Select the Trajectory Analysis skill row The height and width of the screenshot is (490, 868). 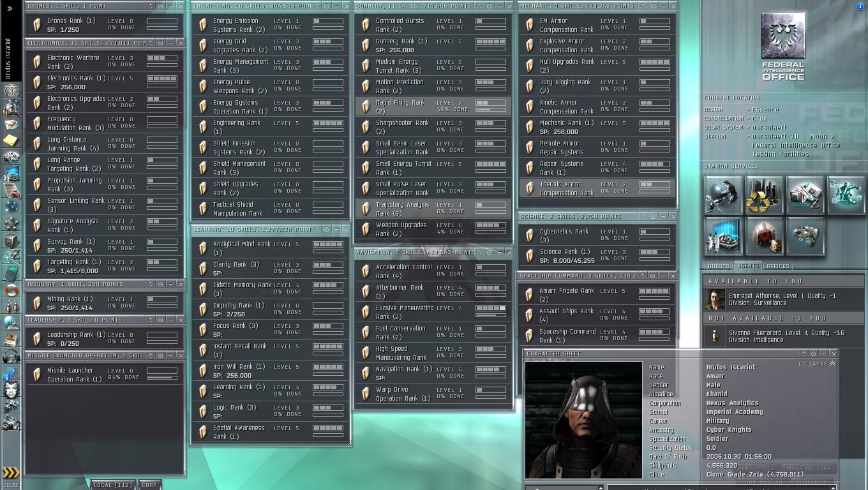[434, 209]
